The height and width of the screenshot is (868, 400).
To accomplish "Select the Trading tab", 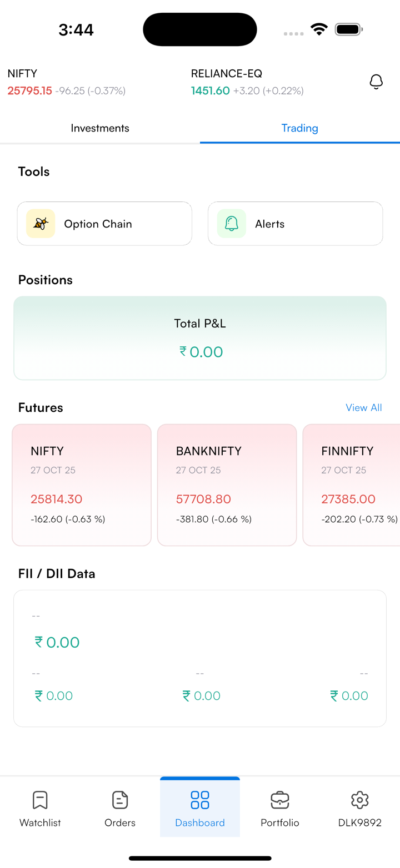I will (x=299, y=128).
